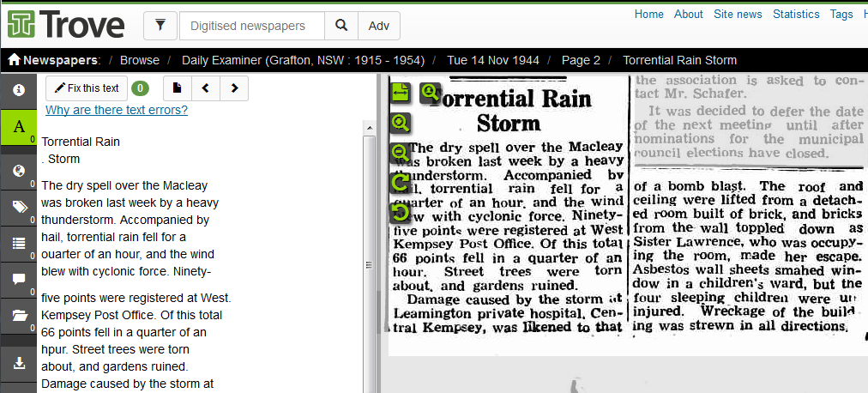Open the article info sidebar icon
The image size is (868, 393).
click(18, 89)
